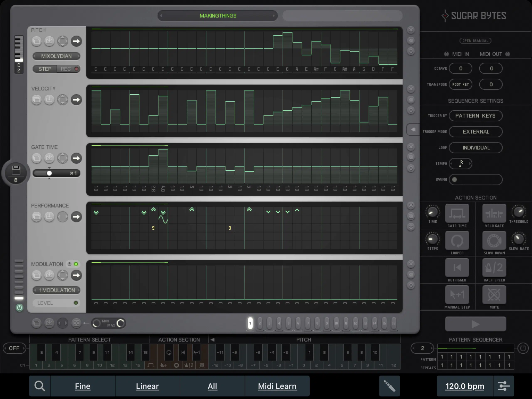Click the Gate Time lane shift arrows pad

pyautogui.click(x=63, y=158)
